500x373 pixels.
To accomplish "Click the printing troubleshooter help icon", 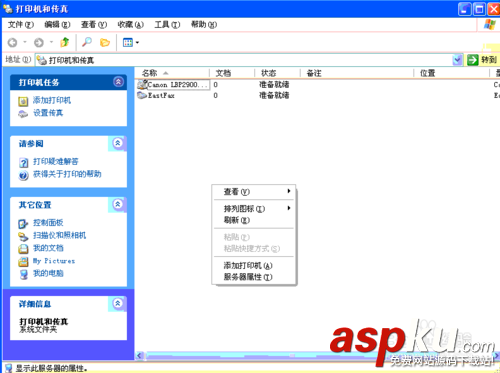I will click(x=23, y=162).
